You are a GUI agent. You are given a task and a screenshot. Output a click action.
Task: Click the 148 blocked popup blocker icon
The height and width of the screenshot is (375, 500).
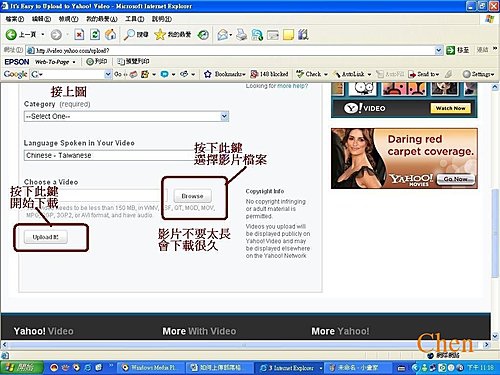(x=254, y=74)
